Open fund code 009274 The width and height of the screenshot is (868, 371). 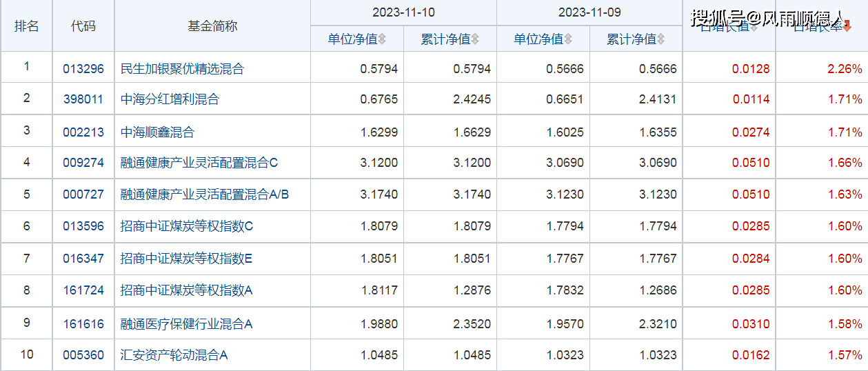pos(83,163)
